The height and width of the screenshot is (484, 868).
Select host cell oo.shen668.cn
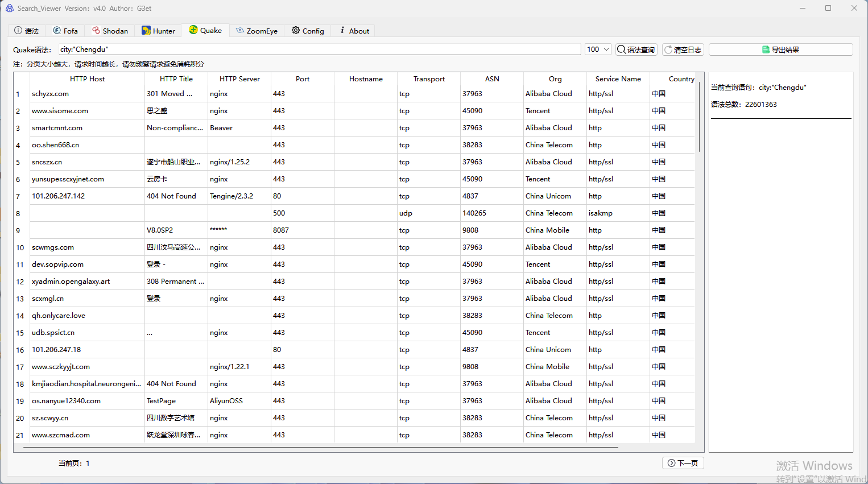[x=87, y=145]
